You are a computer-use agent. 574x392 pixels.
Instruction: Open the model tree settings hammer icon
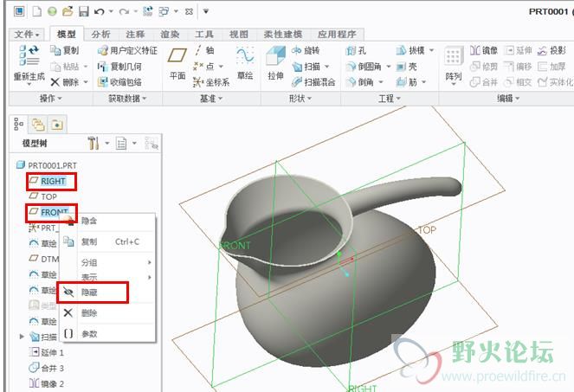click(94, 143)
